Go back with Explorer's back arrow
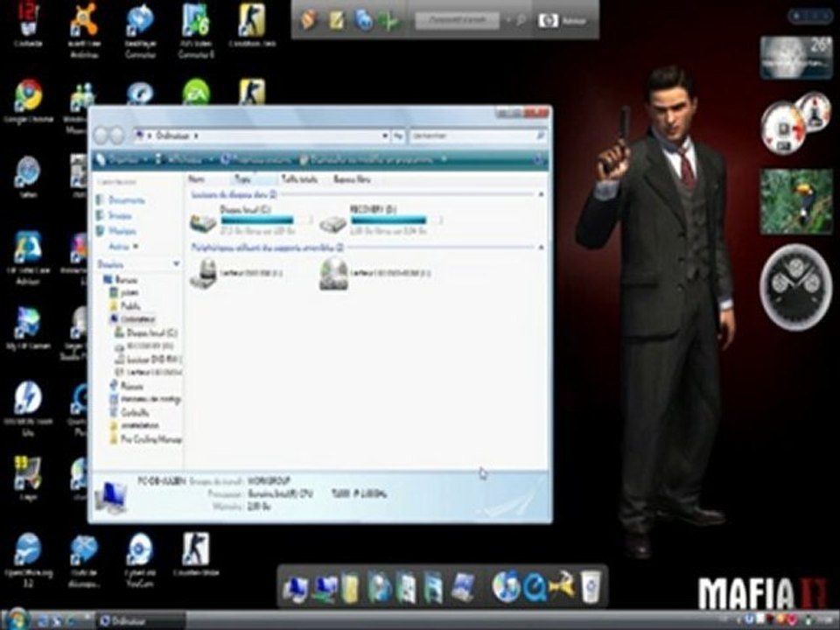This screenshot has height=630, width=840. tap(101, 136)
